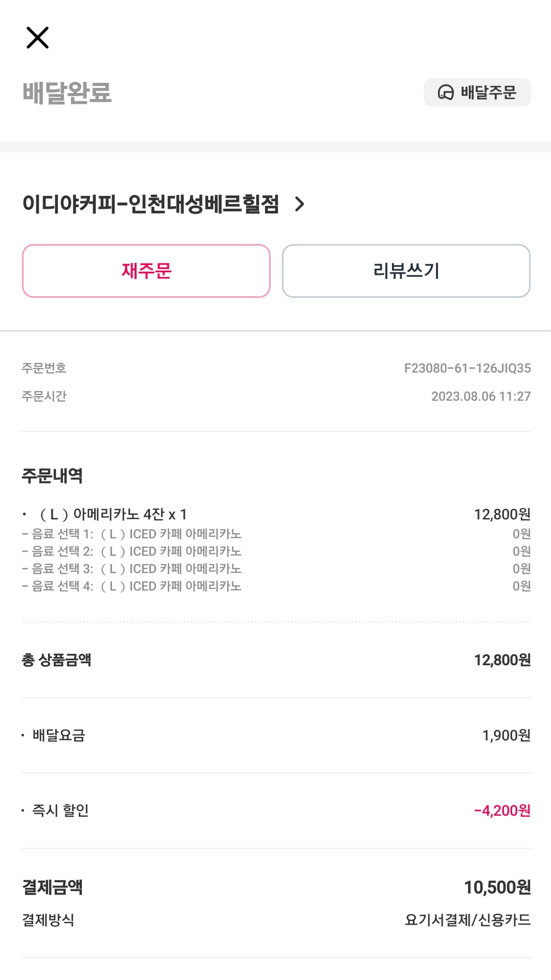Close the order details screen
This screenshot has width=551, height=980.
[x=37, y=38]
